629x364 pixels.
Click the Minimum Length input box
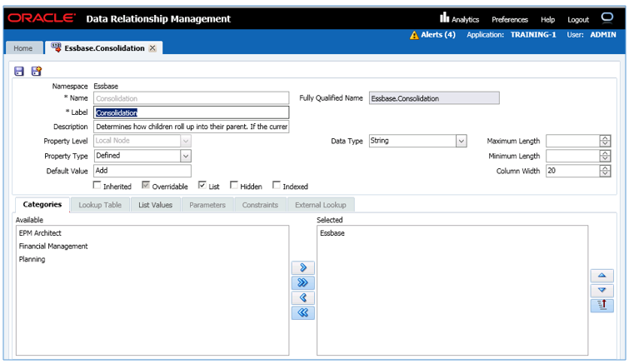pos(573,156)
